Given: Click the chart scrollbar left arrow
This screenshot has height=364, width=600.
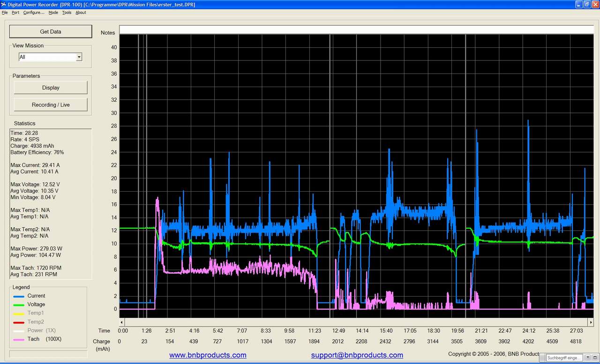Looking at the screenshot, I should pyautogui.click(x=122, y=322).
